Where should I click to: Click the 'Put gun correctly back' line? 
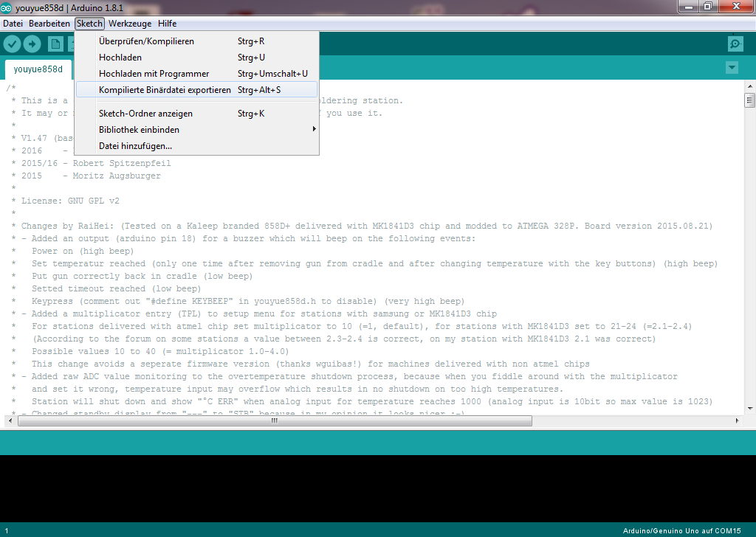(142, 276)
